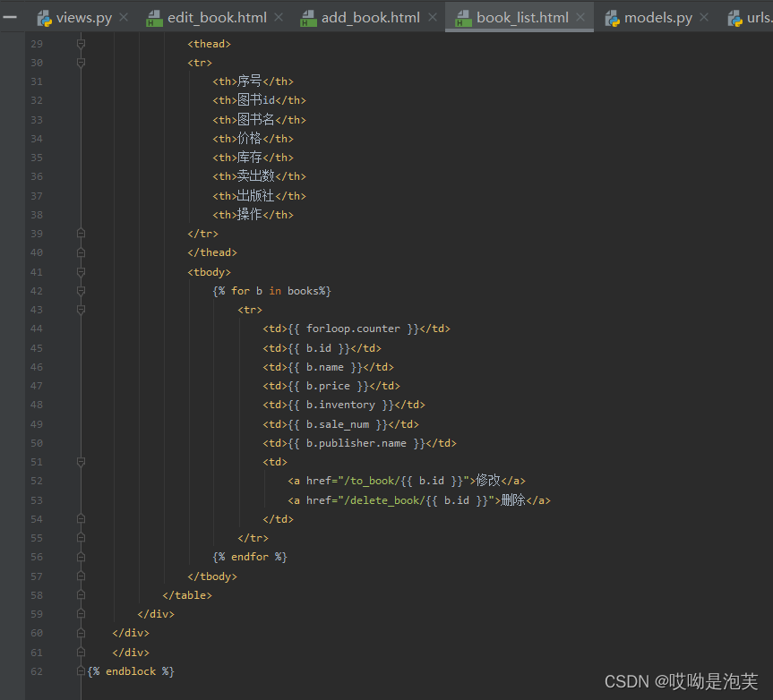Click the 操作 header text
Screen dimensions: 773x700
pyautogui.click(x=249, y=214)
